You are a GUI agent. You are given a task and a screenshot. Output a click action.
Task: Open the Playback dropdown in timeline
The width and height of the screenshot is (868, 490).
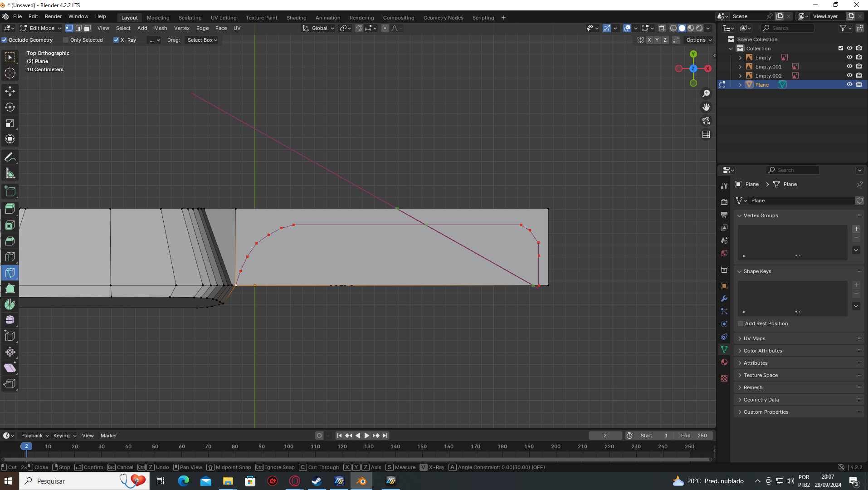point(34,436)
